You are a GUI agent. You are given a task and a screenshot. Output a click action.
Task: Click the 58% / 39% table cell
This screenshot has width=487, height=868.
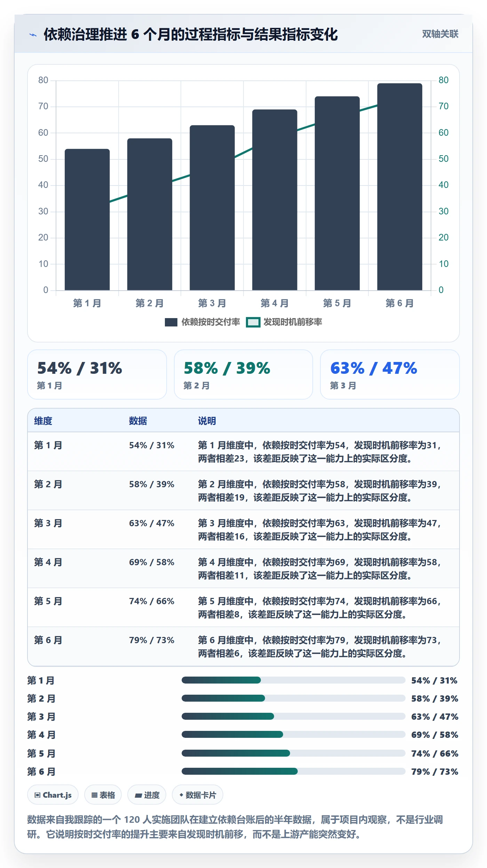152,484
